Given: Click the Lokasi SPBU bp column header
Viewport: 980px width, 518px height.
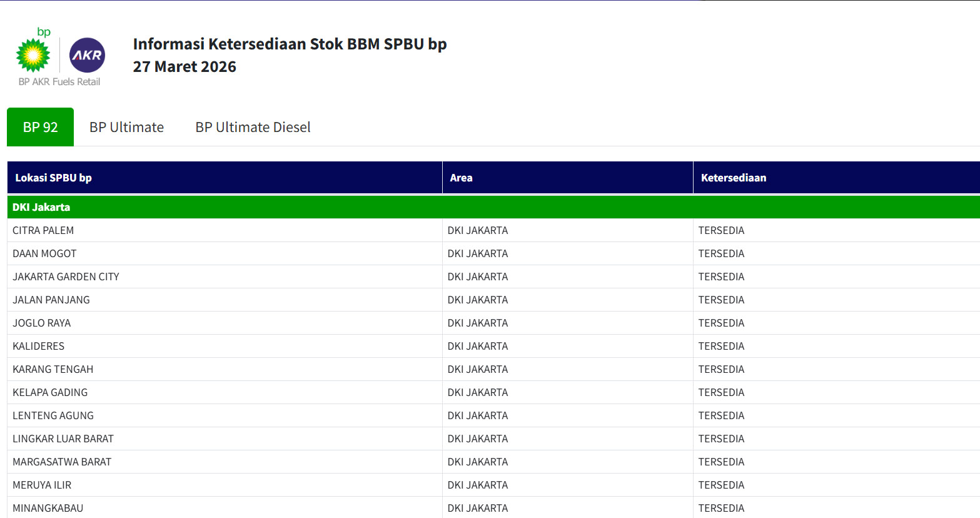Looking at the screenshot, I should click(53, 178).
